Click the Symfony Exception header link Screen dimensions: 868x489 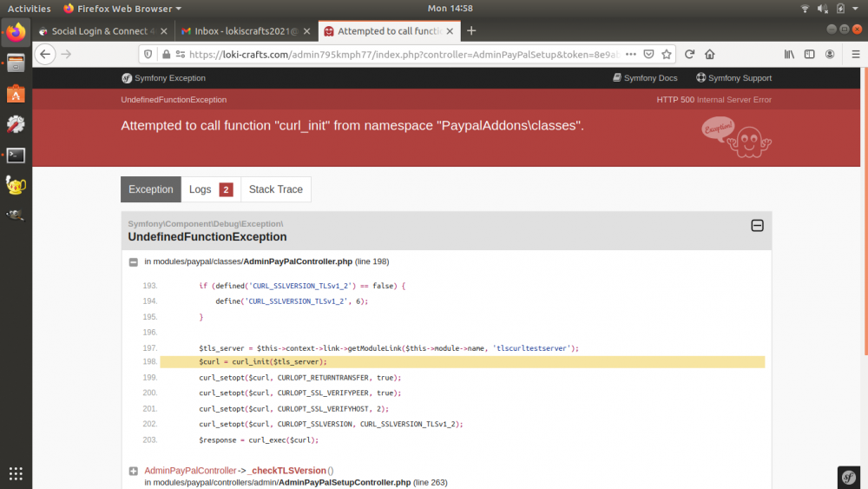pyautogui.click(x=163, y=78)
